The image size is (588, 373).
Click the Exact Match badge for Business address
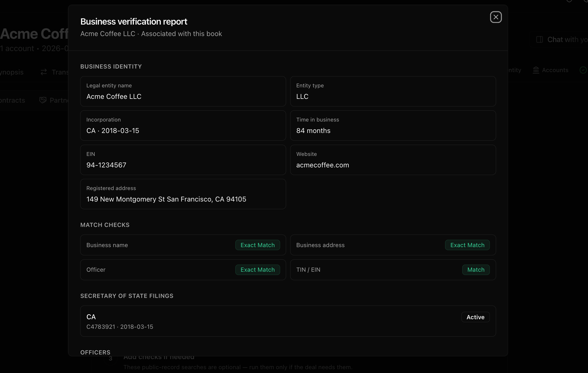467,245
